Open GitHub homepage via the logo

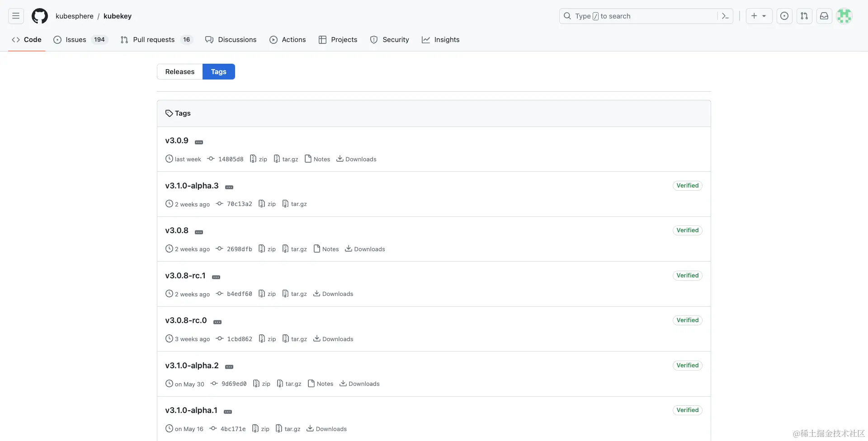[x=40, y=16]
